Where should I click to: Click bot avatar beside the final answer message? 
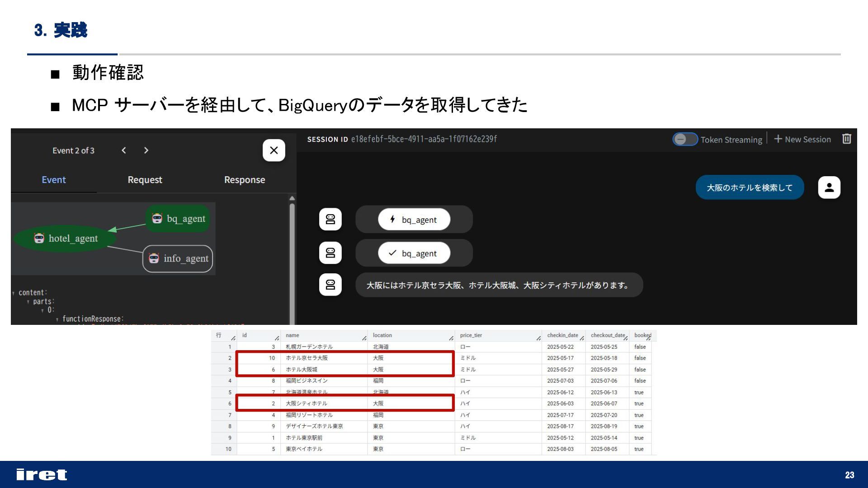click(330, 285)
